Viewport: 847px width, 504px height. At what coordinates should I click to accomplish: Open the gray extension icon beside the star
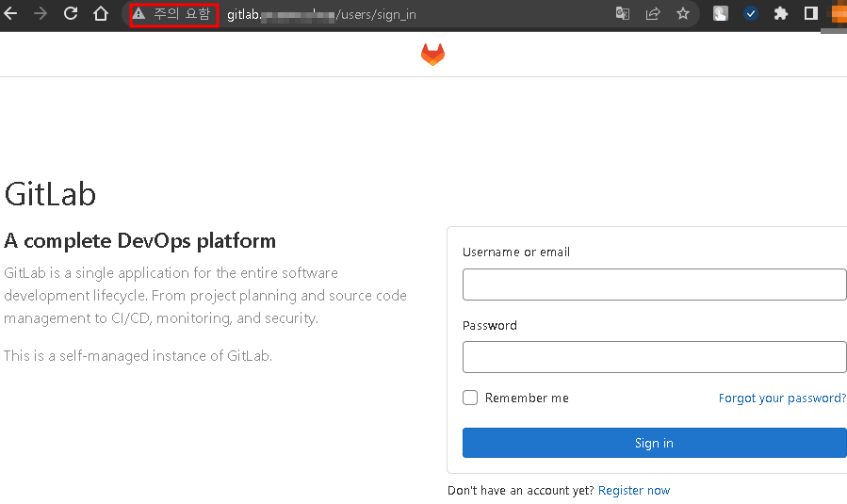(x=721, y=13)
